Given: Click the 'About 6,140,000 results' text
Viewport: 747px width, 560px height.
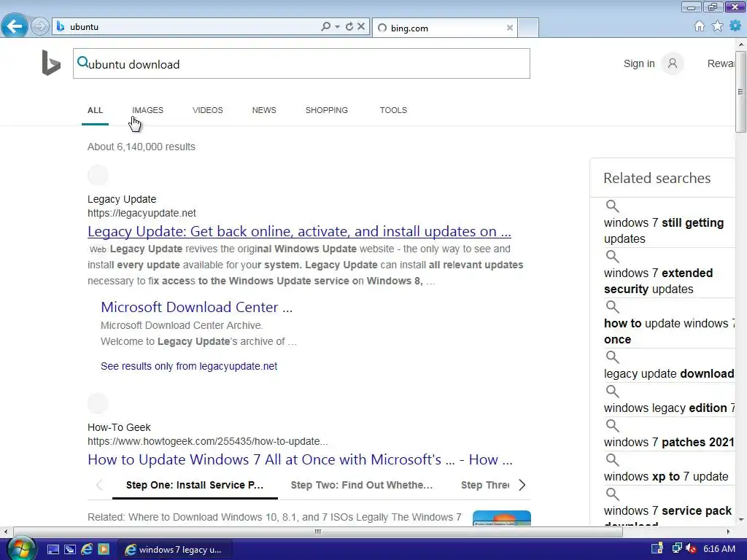Looking at the screenshot, I should pyautogui.click(x=142, y=147).
